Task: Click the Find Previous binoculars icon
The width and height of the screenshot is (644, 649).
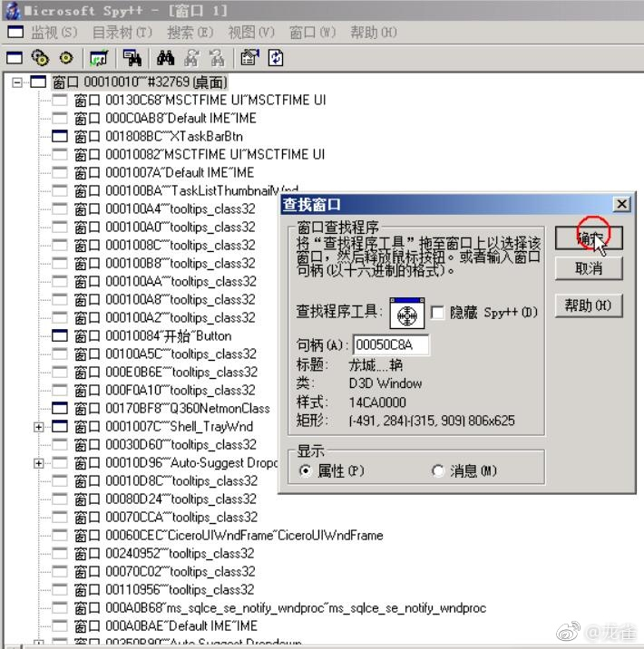Action: pyautogui.click(x=217, y=57)
